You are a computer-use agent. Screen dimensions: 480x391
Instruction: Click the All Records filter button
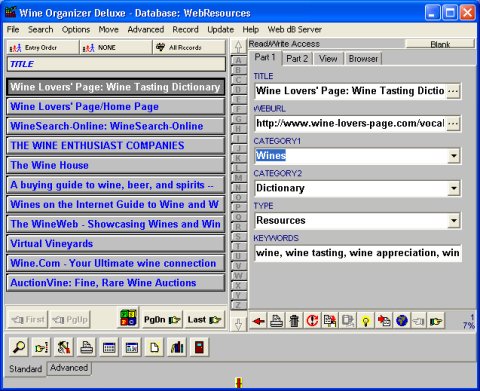[189, 47]
